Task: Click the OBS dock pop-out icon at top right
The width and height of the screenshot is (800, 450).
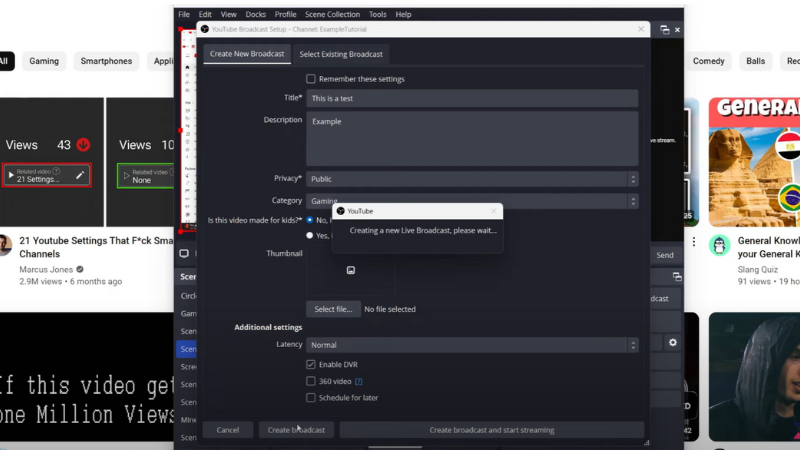Action: point(664,30)
